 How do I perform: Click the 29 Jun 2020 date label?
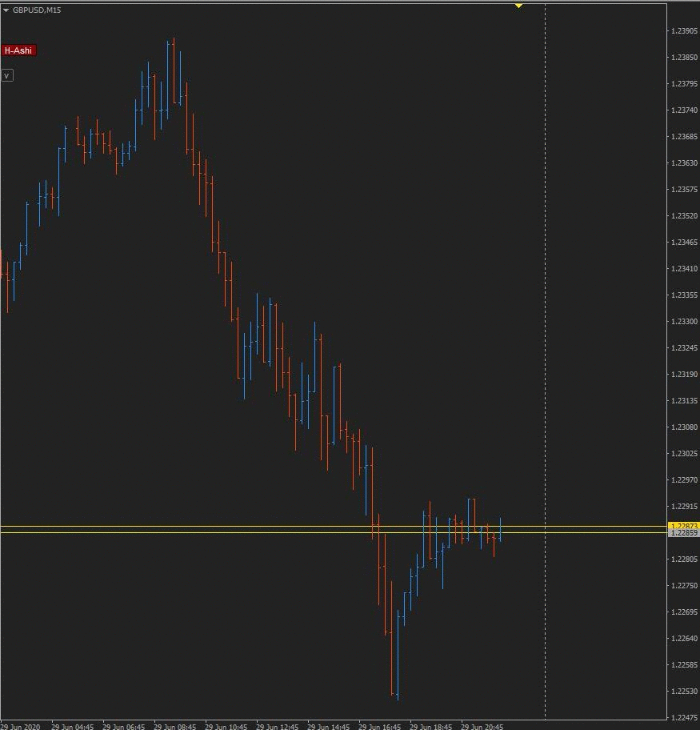pyautogui.click(x=20, y=727)
